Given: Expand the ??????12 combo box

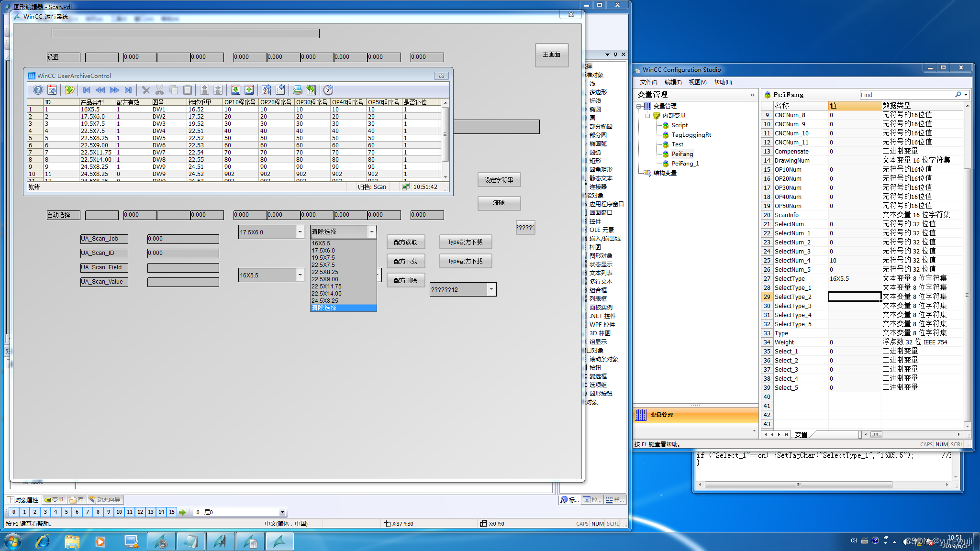Looking at the screenshot, I should pos(491,289).
